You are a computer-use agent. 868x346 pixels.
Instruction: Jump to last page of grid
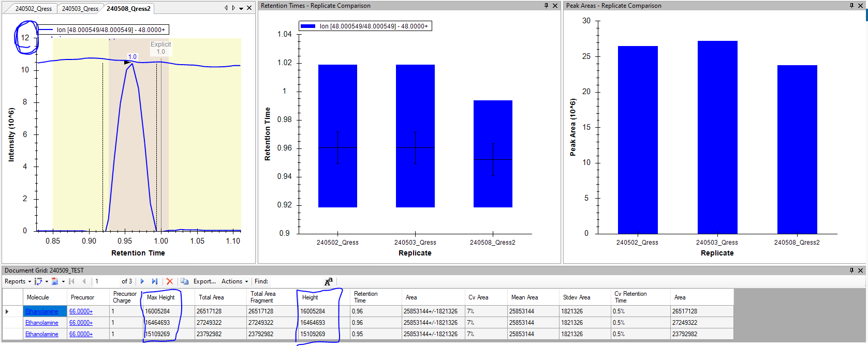tap(154, 281)
